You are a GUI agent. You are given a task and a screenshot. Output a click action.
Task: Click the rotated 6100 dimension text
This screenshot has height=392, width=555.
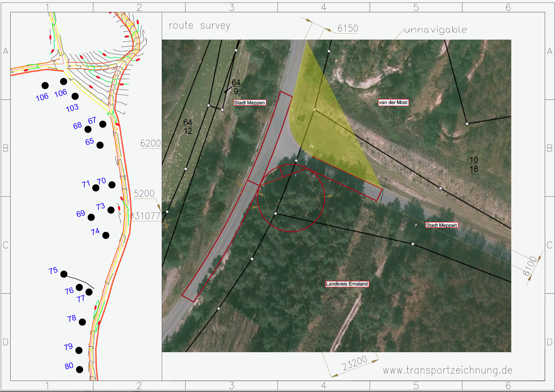pyautogui.click(x=530, y=266)
